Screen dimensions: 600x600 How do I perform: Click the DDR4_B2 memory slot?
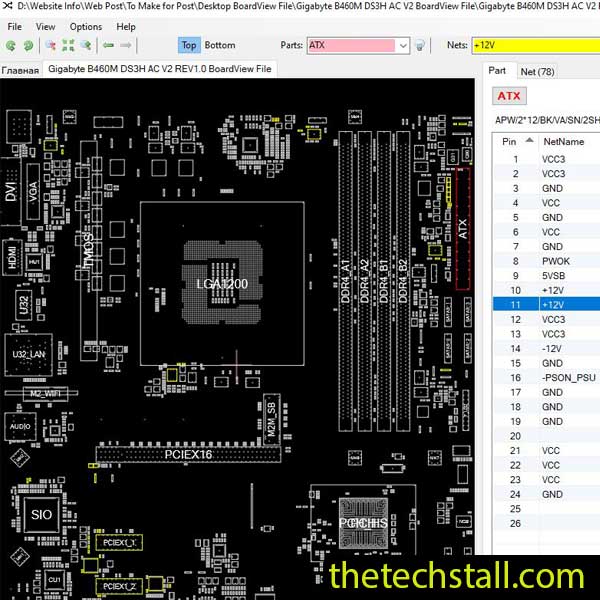click(x=403, y=281)
